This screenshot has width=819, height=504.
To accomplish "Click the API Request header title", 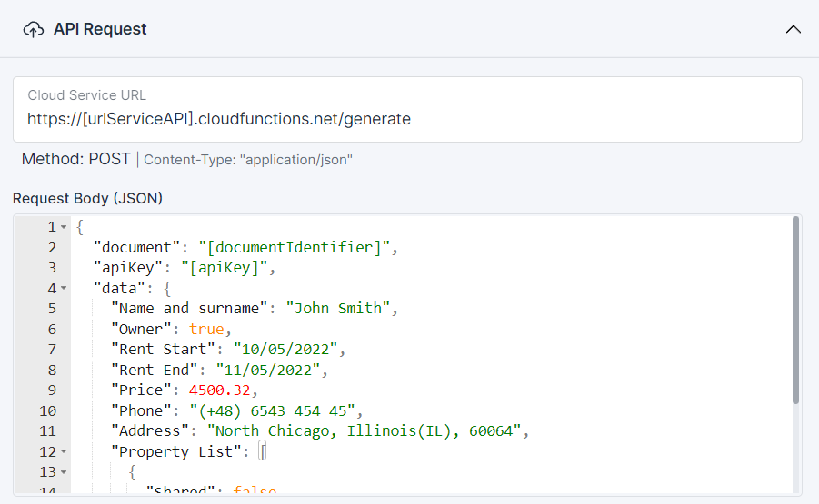I will click(100, 29).
